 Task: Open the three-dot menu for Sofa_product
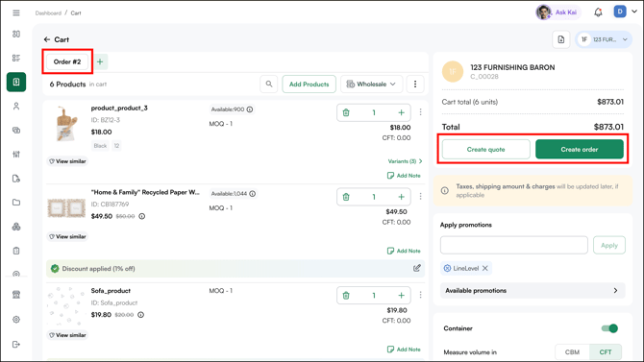pos(420,295)
